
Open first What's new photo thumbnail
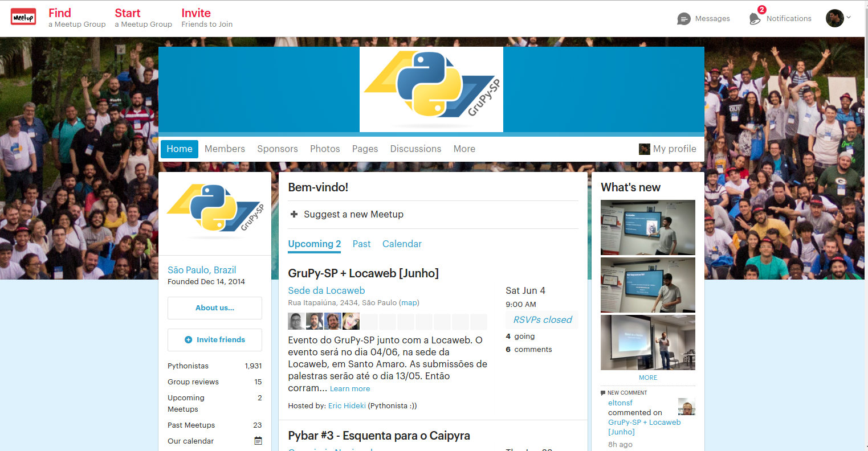pyautogui.click(x=648, y=227)
